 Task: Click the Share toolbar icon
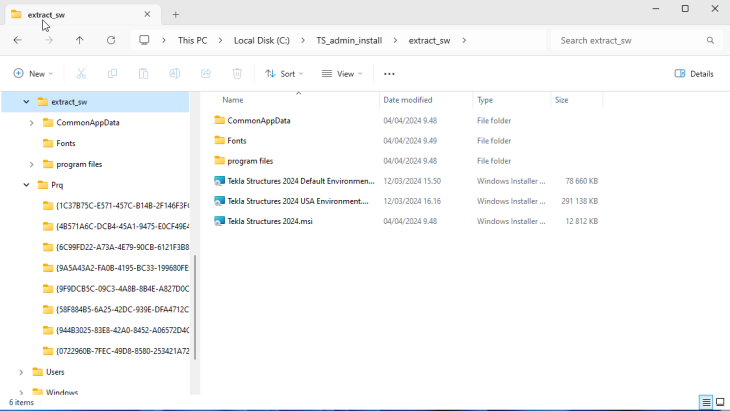click(206, 74)
